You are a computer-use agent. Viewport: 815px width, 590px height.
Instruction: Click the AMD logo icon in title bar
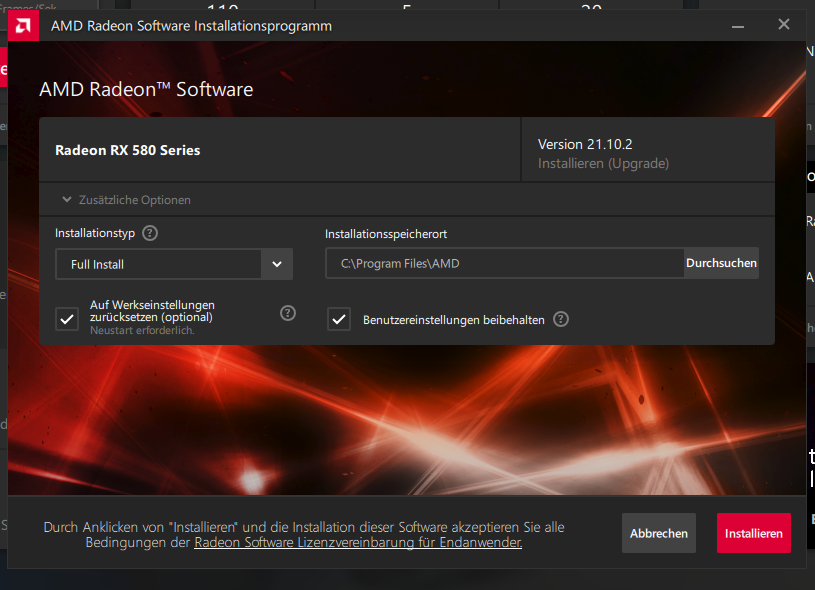tap(23, 26)
